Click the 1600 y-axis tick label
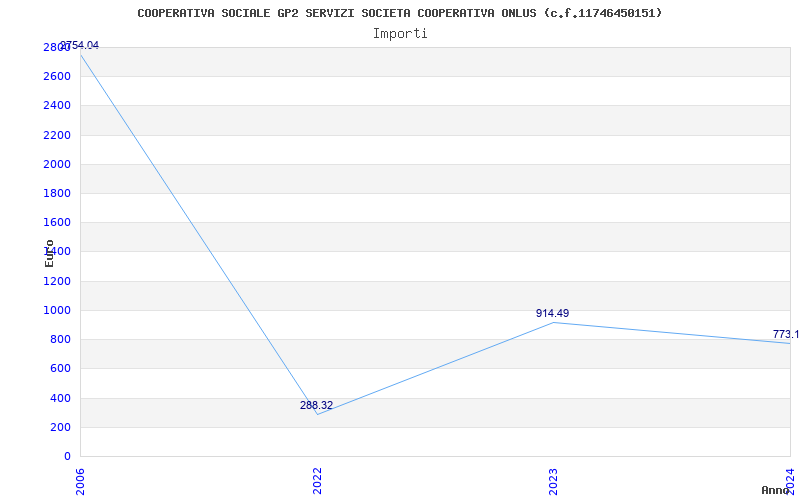 point(57,222)
